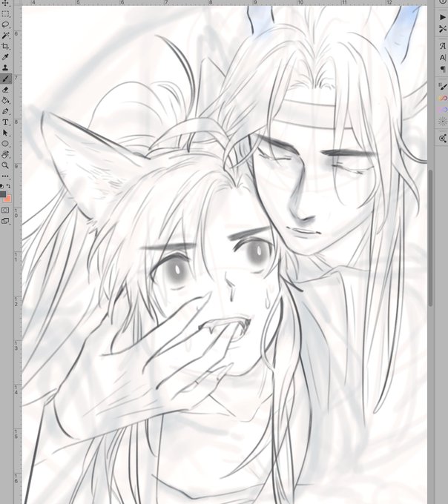The height and width of the screenshot is (504, 448).
Task: Select the Crop tool
Action: point(5,46)
